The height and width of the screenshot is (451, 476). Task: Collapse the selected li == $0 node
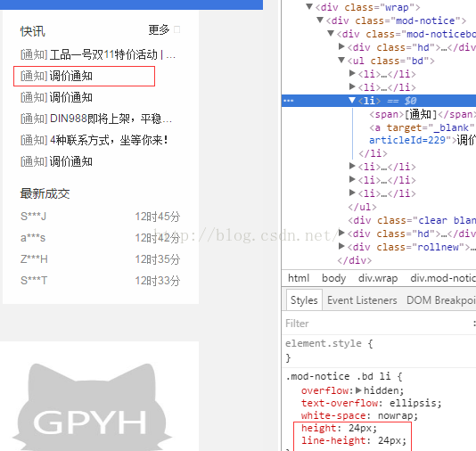[352, 100]
